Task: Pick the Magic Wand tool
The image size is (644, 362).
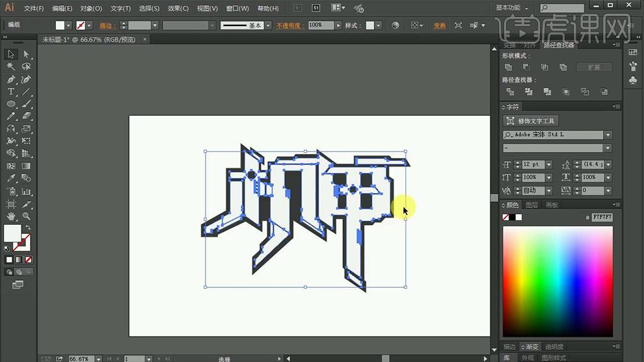Action: [11, 66]
